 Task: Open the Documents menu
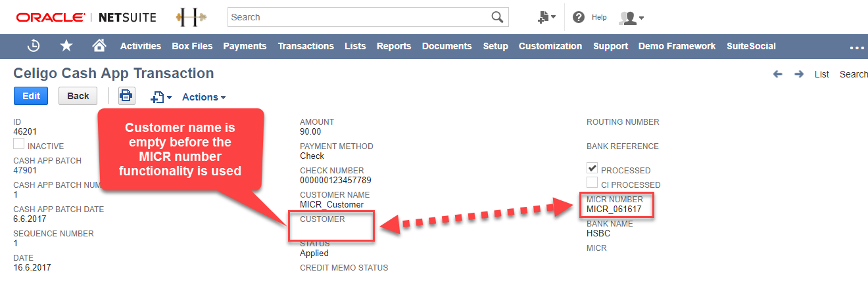coord(447,46)
